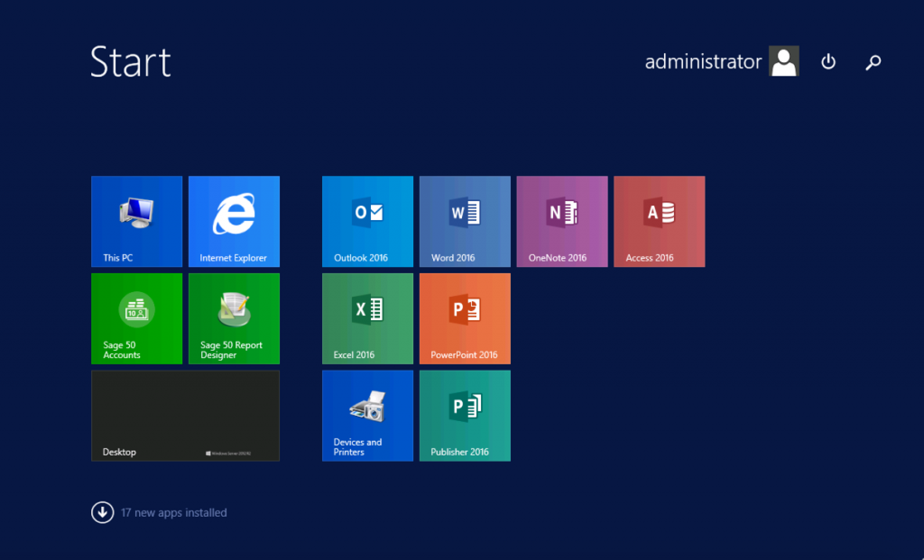The width and height of the screenshot is (924, 560).
Task: Switch to the Desktop tile
Action: (185, 415)
